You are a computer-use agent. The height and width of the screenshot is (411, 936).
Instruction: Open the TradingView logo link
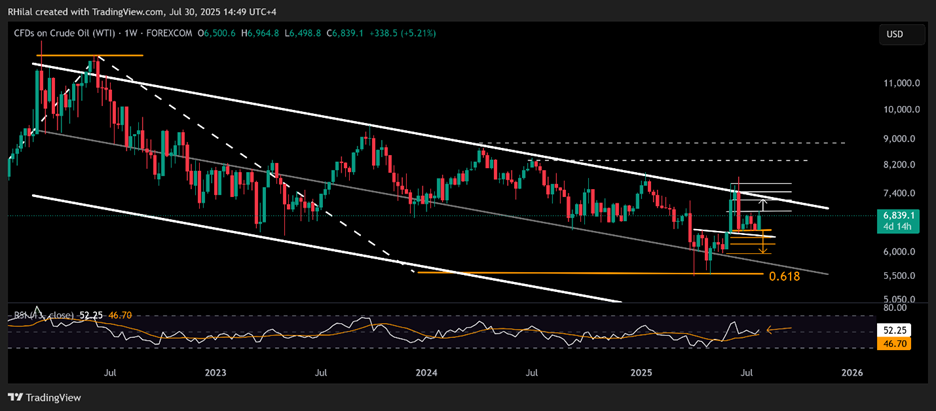click(x=45, y=397)
